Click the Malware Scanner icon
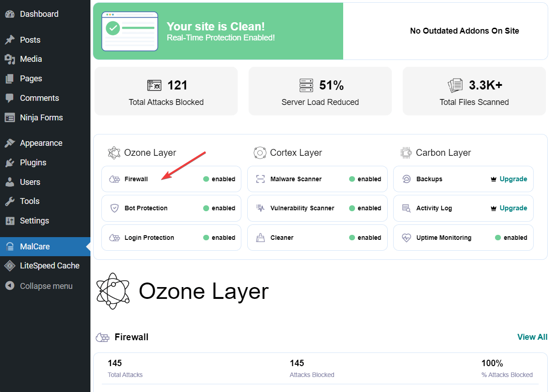Image resolution: width=550 pixels, height=392 pixels. coord(260,179)
